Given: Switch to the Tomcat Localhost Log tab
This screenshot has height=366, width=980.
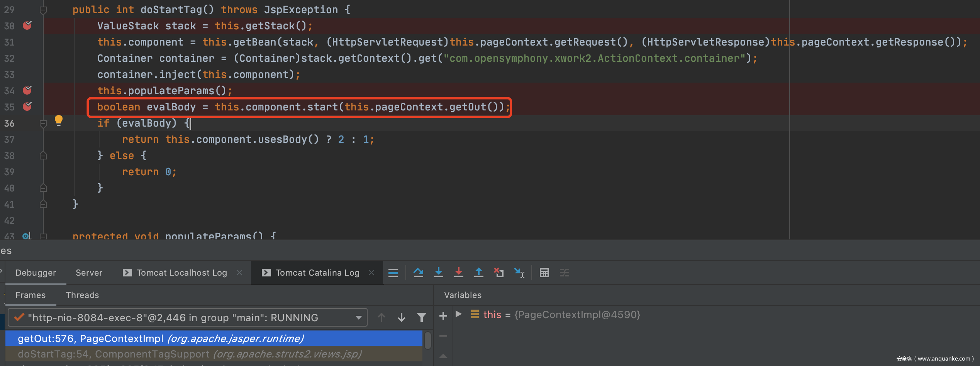Looking at the screenshot, I should pyautogui.click(x=181, y=273).
